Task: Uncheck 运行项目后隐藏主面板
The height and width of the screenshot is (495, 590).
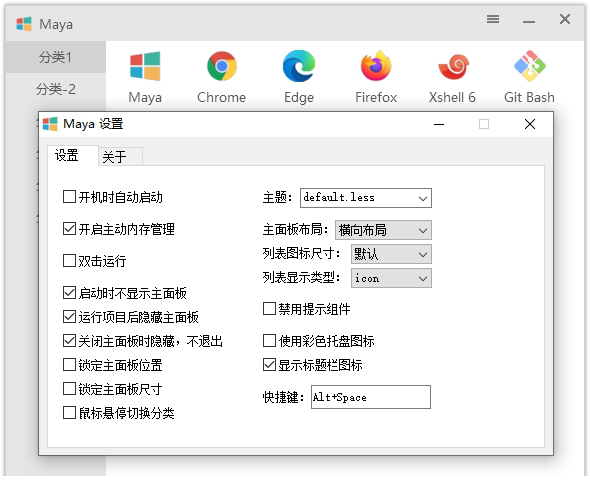Action: pos(69,317)
